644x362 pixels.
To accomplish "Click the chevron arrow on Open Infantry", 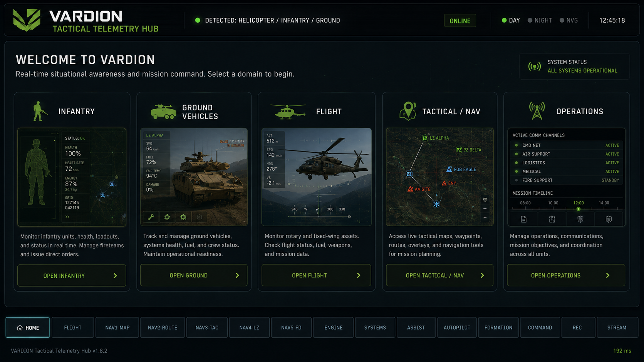I will [115, 276].
